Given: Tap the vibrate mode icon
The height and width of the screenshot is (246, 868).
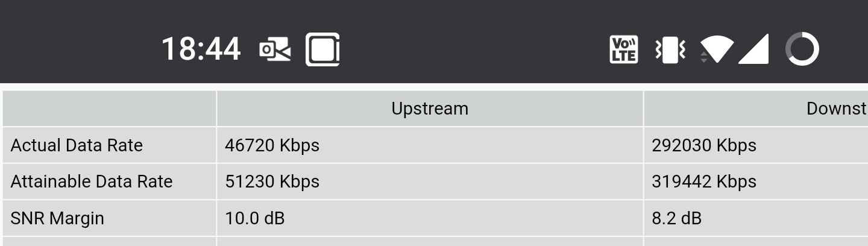Looking at the screenshot, I should [x=670, y=49].
